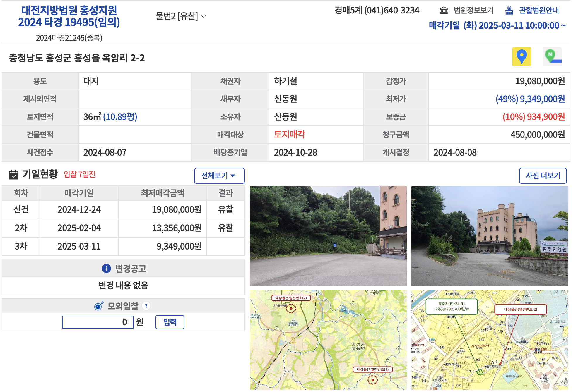Click the 3차 row date 2025-03-11
The width and height of the screenshot is (578, 392).
point(79,246)
